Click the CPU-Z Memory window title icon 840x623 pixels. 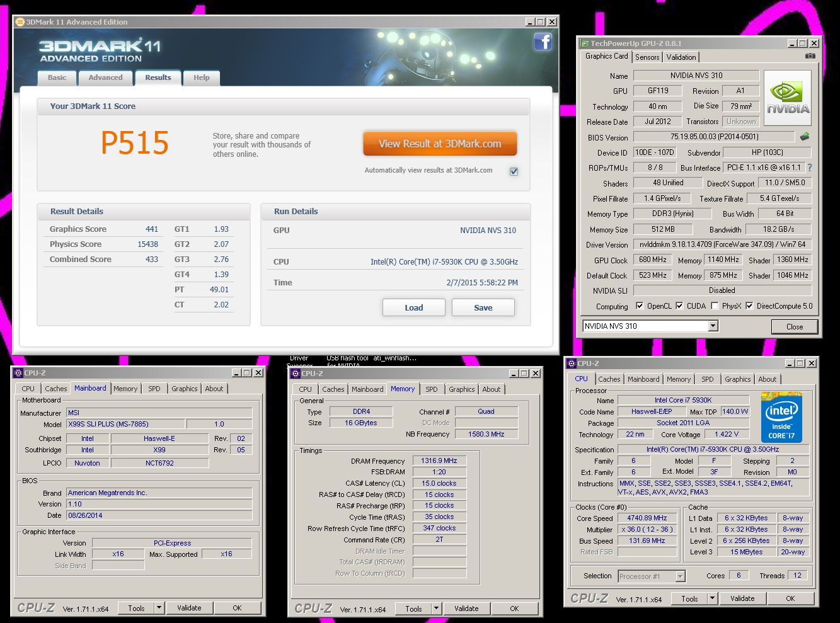click(296, 374)
